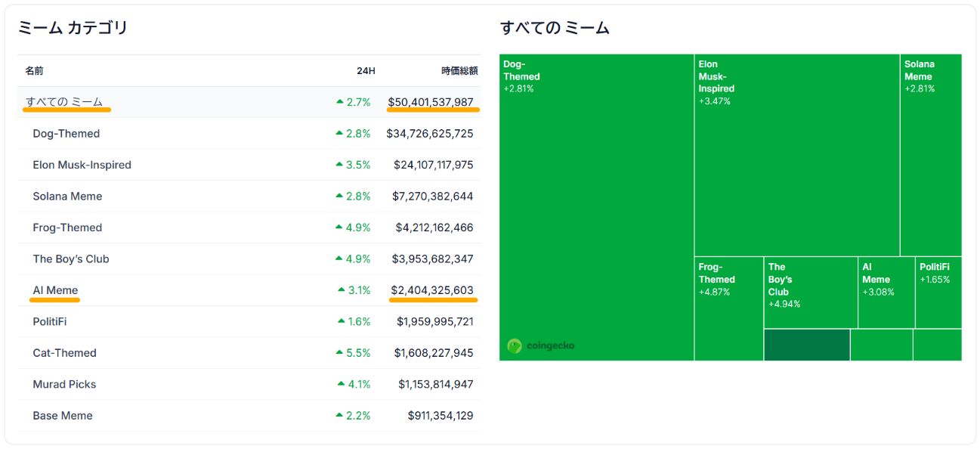This screenshot has width=980, height=449.
Task: Click the Frog-Themed +4.87% treemap tile
Action: (728, 310)
